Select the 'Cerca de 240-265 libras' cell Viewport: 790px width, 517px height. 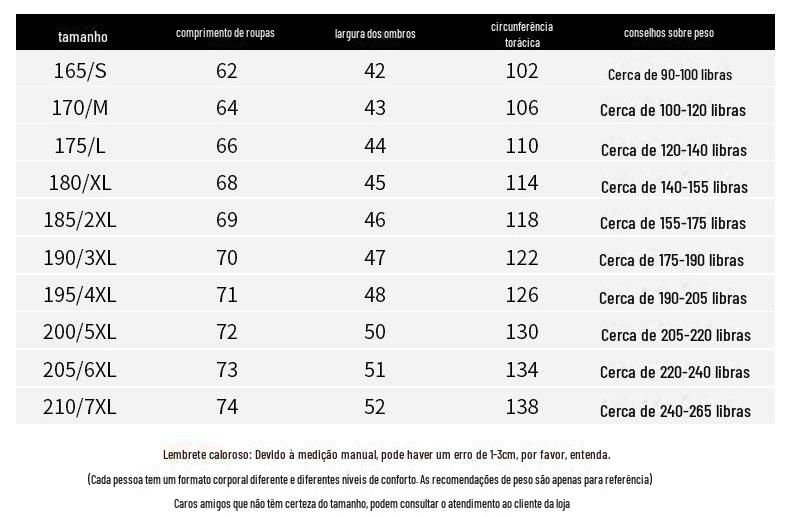(675, 411)
